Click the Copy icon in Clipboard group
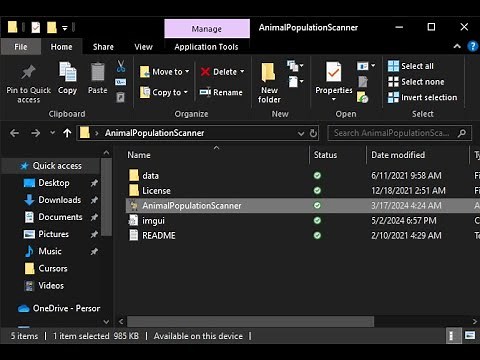Screen dimensions: 480x360 [x=68, y=72]
